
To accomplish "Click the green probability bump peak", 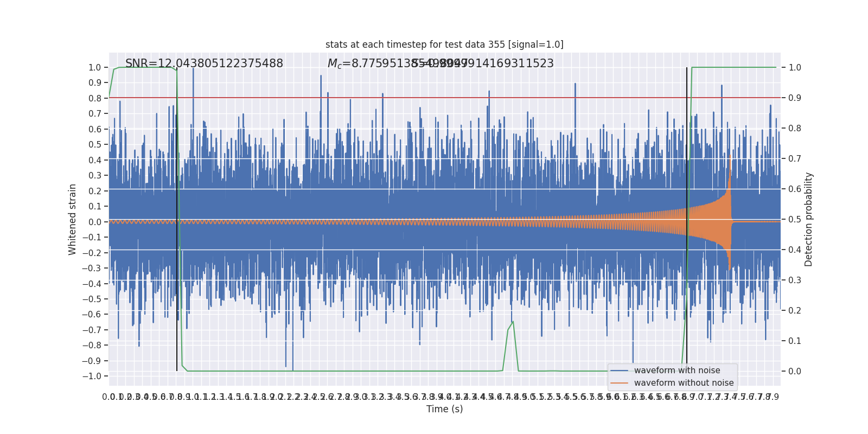I will pyautogui.click(x=513, y=322).
